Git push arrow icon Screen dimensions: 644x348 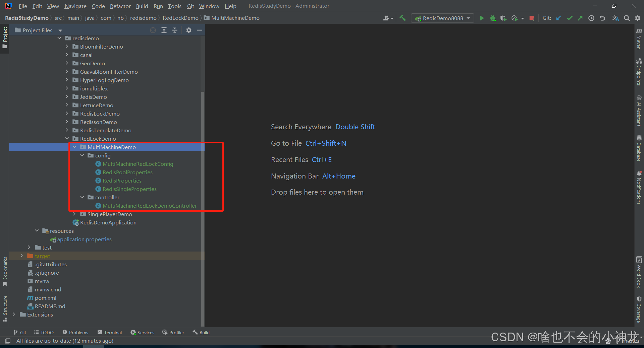tap(580, 18)
